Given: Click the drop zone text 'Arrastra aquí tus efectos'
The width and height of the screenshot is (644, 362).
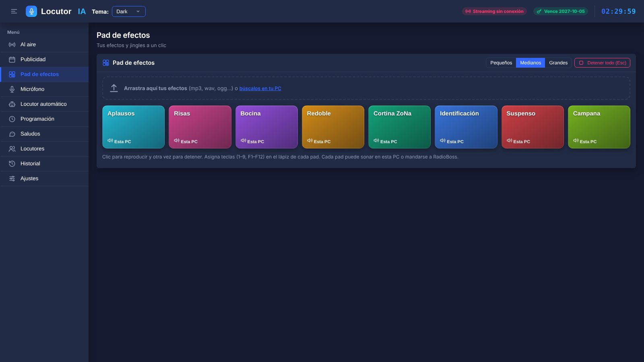Looking at the screenshot, I should click(155, 88).
